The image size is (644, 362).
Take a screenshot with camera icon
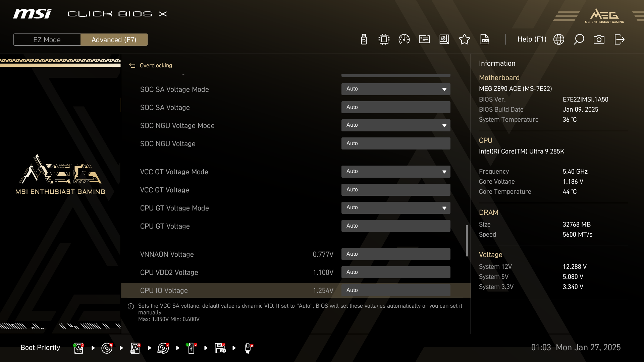[x=599, y=40]
